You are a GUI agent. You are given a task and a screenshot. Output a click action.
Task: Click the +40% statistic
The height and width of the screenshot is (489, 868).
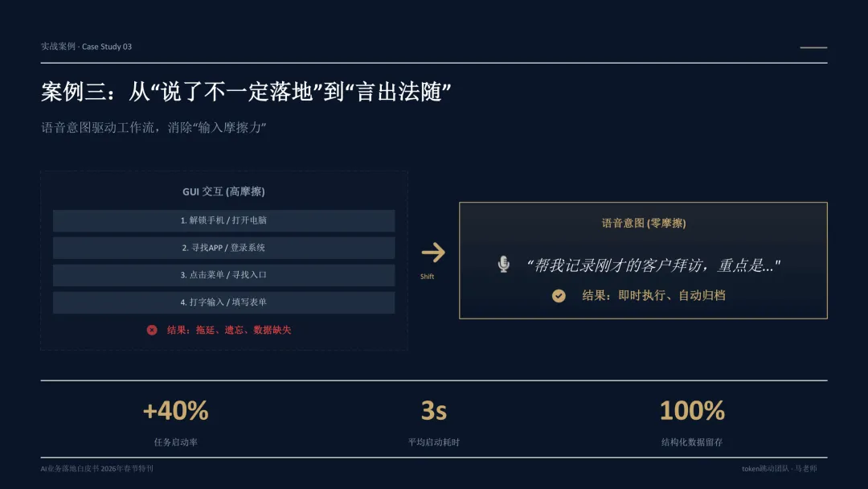click(175, 411)
